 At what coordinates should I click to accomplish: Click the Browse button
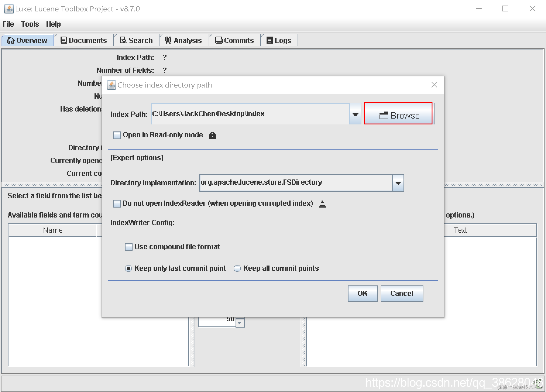399,114
